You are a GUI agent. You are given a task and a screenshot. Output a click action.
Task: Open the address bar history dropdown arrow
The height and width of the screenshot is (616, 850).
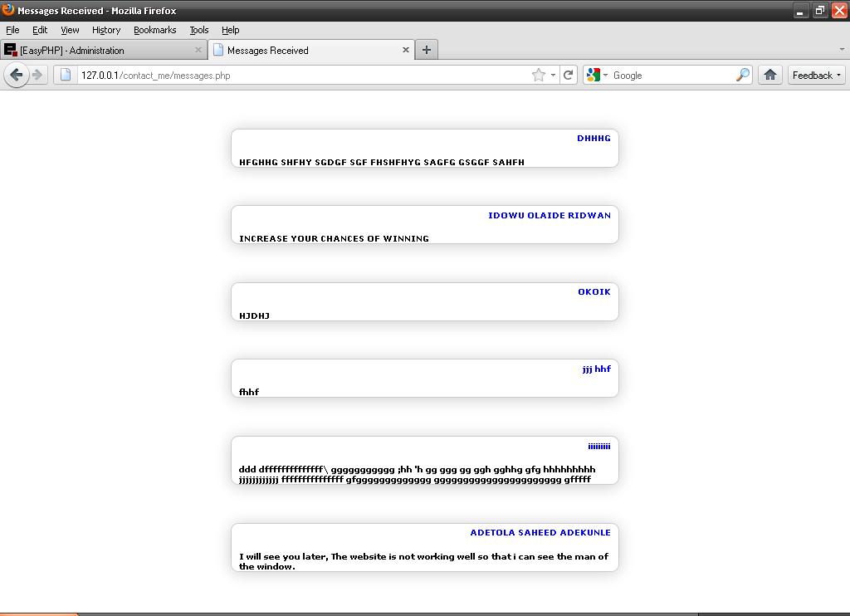coord(553,75)
